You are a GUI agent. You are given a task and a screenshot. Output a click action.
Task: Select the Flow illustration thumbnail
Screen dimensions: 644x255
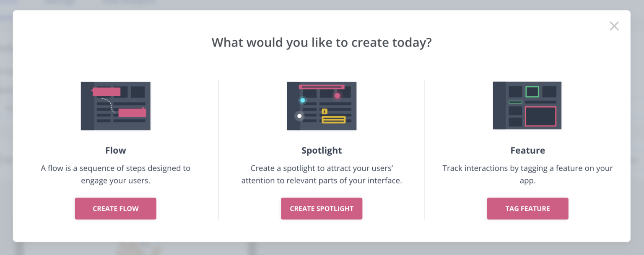click(115, 106)
